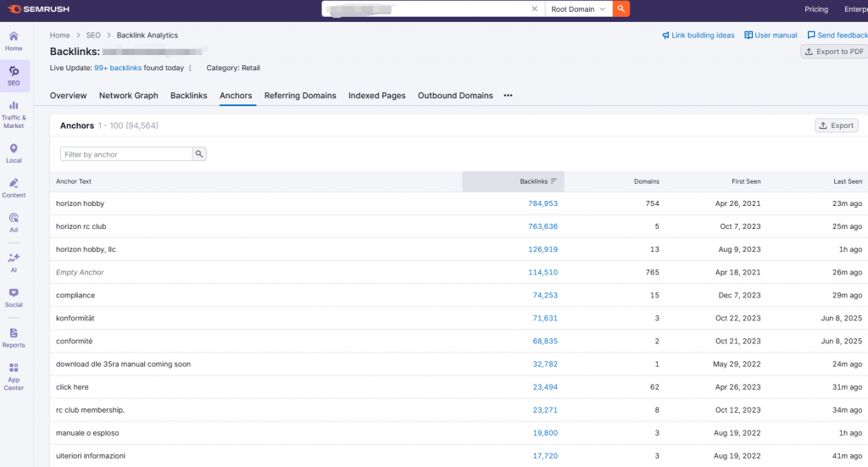Screen dimensions: 868x467
Task: Select the SEO sidebar icon
Action: coord(14,75)
